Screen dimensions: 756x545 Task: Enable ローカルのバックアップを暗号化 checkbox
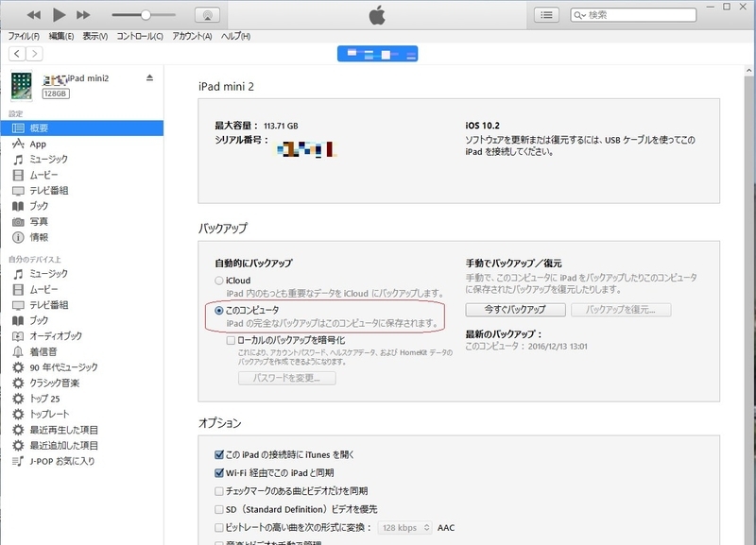[x=231, y=340]
